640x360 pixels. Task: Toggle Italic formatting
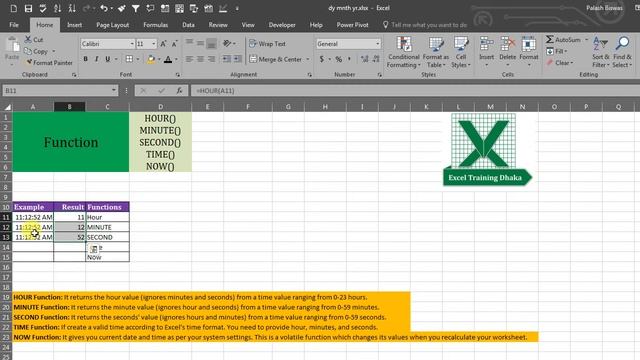click(96, 59)
